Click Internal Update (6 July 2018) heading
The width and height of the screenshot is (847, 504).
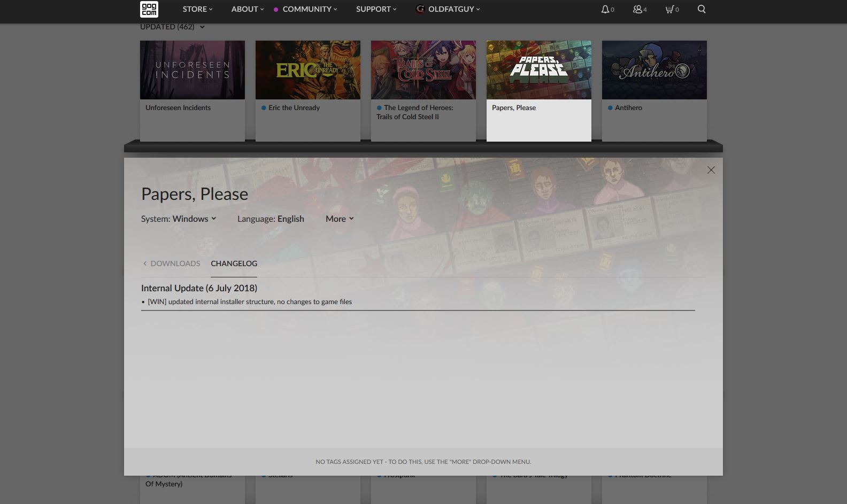tap(199, 288)
